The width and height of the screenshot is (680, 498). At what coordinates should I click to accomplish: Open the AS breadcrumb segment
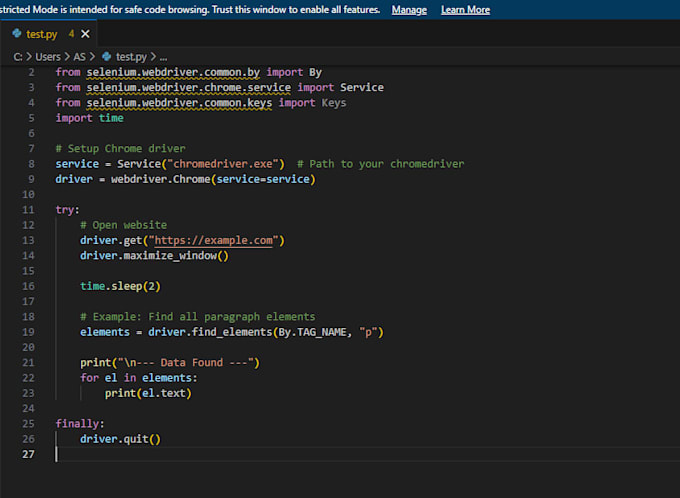click(79, 57)
